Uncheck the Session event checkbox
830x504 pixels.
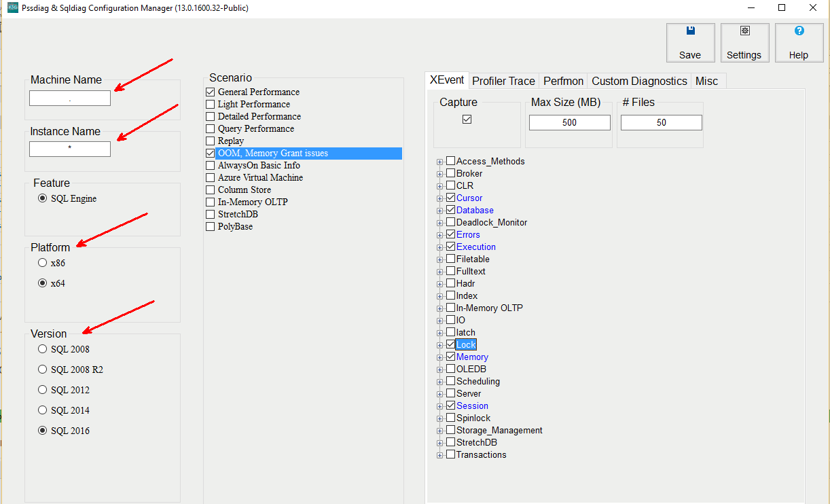click(450, 406)
